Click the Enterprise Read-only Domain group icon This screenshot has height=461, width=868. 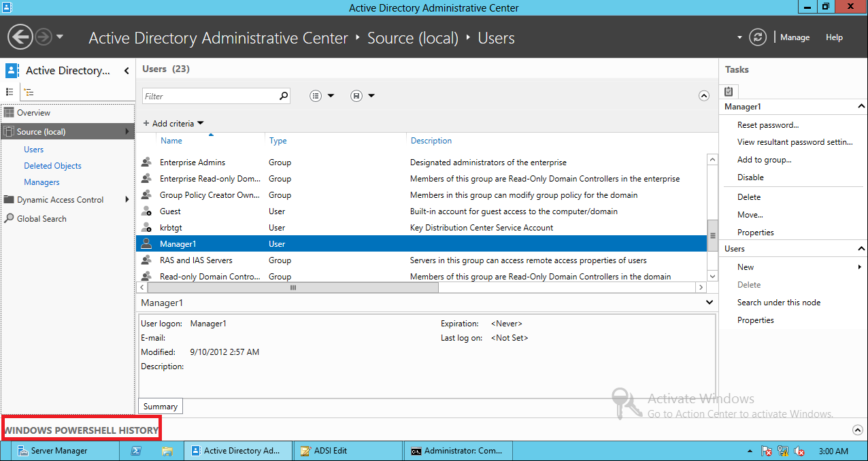coord(146,179)
